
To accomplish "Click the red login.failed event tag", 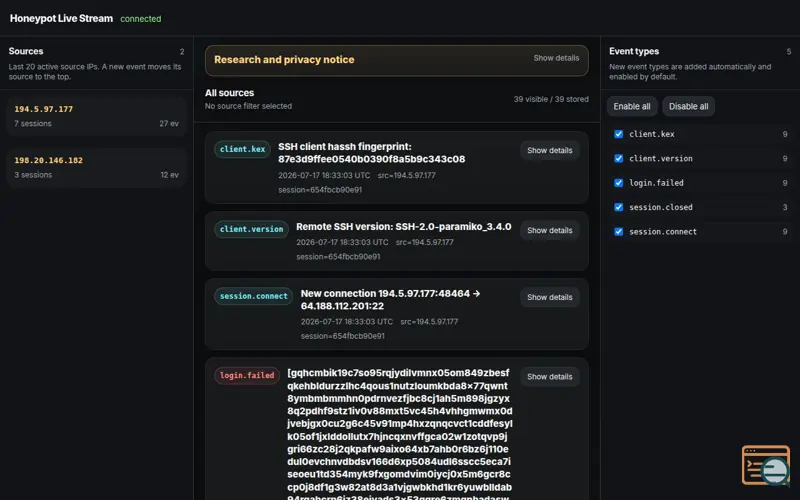I will click(x=247, y=376).
